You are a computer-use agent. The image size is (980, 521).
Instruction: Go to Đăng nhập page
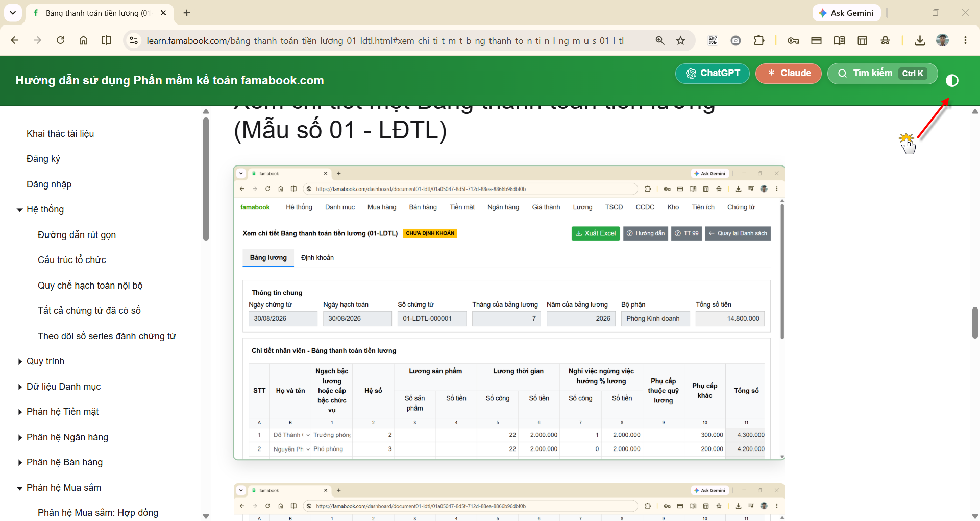coord(49,184)
